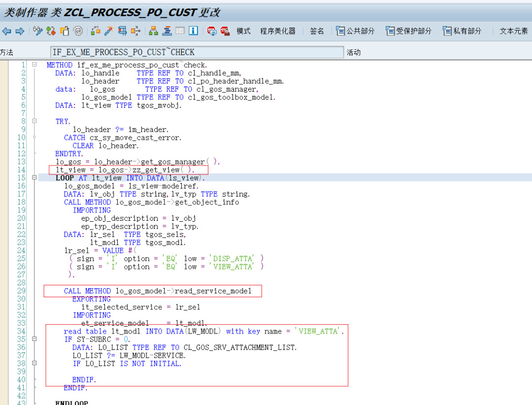Set a session breakpoint with stop-monitor icon
The image size is (532, 405).
pos(212,31)
